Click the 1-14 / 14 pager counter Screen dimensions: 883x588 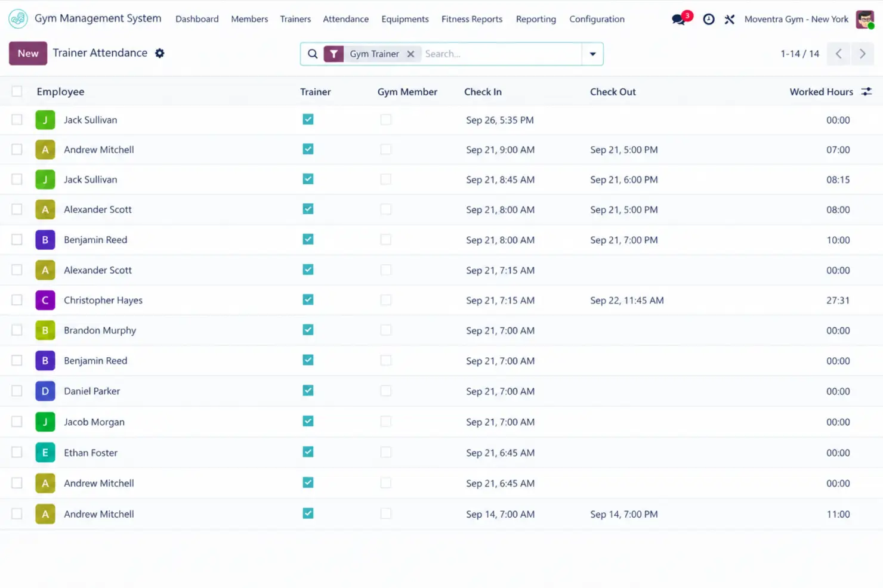[799, 54]
